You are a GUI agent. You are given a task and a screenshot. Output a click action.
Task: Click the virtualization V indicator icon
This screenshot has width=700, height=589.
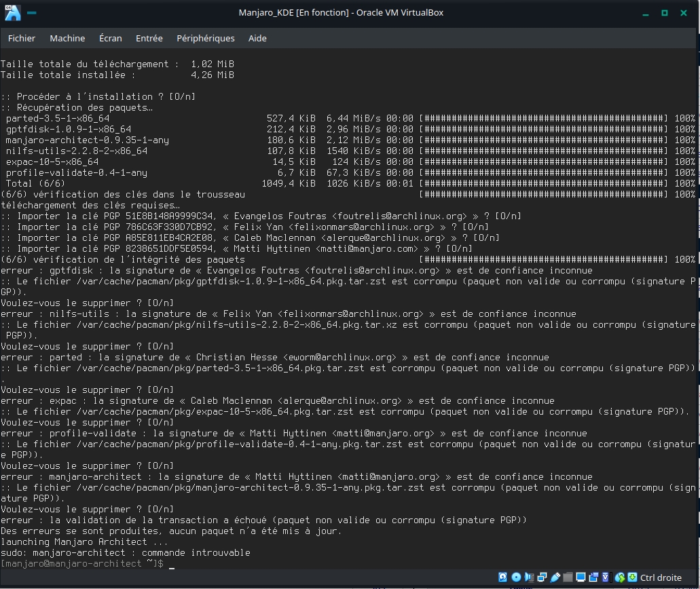tap(605, 577)
